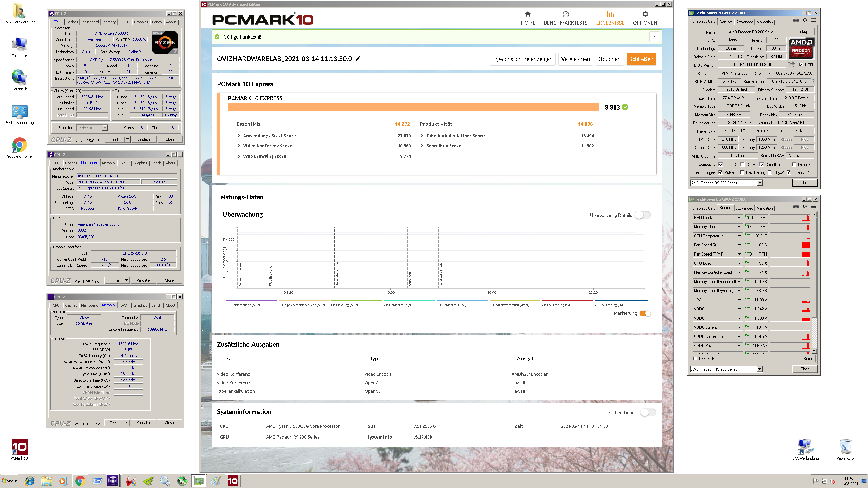Take screenshot with camera icon in Sensors GPU-Z

tap(796, 207)
